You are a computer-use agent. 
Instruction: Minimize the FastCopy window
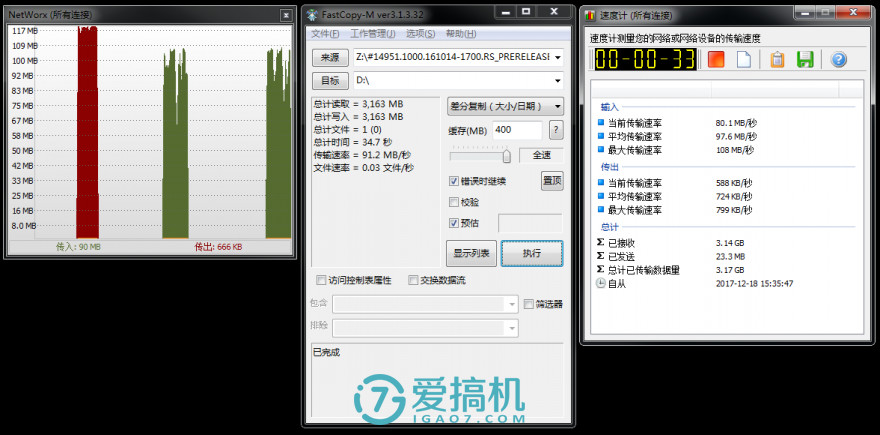pos(505,11)
